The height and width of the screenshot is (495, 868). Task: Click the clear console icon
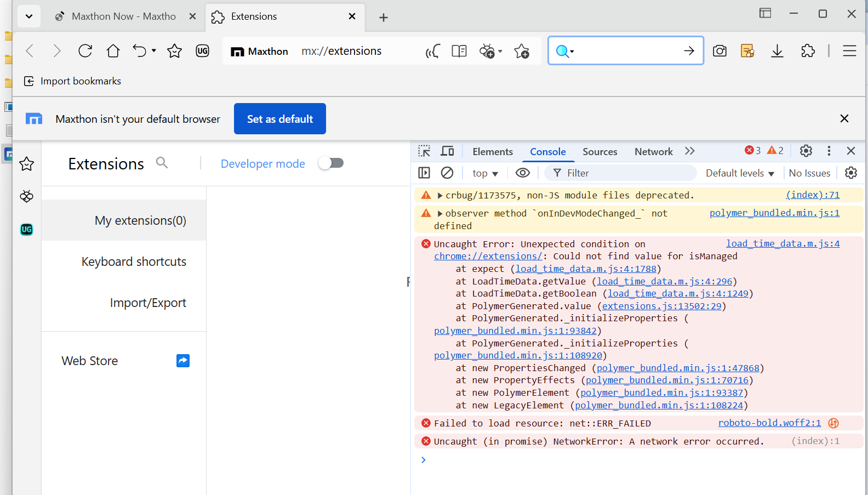point(447,173)
